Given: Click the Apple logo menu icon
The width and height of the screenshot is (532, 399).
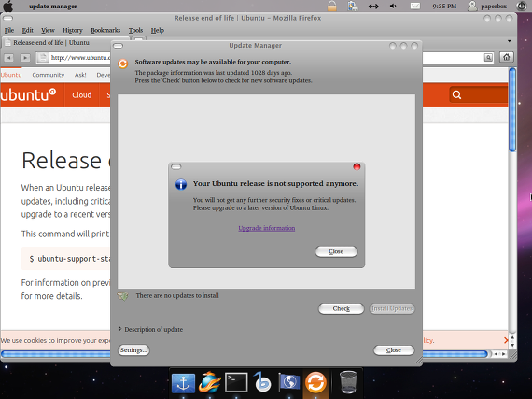Looking at the screenshot, I should [x=7, y=6].
